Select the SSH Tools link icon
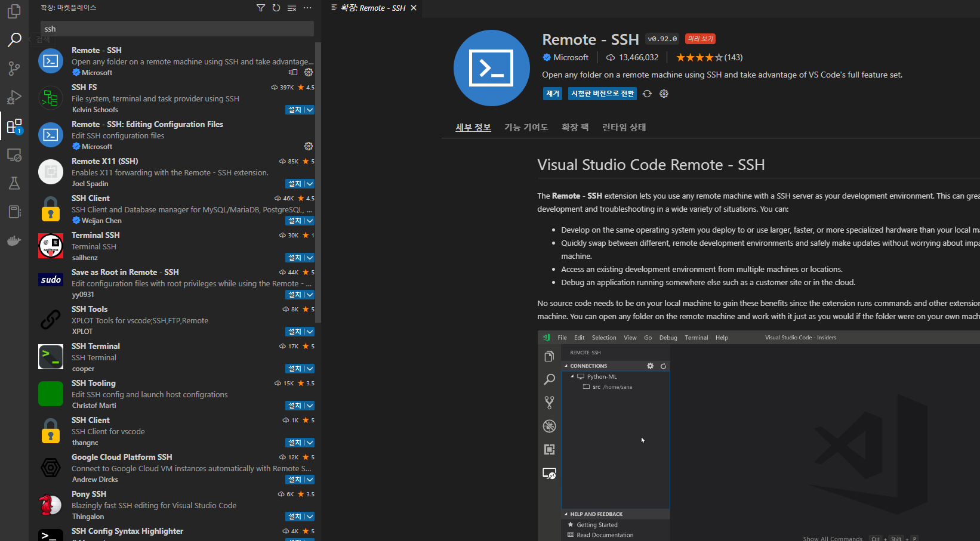This screenshot has width=980, height=541. [51, 320]
